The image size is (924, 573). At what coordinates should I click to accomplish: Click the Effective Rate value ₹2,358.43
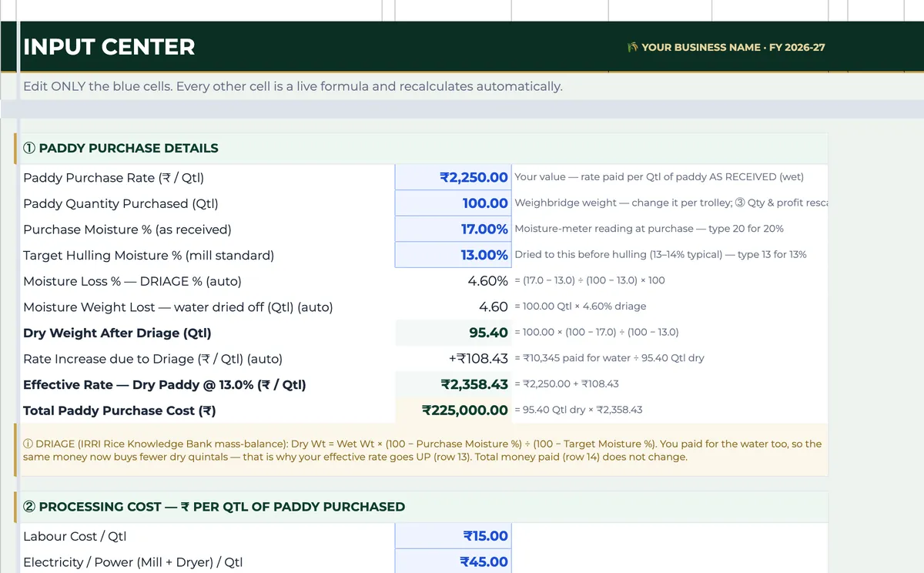tap(474, 384)
